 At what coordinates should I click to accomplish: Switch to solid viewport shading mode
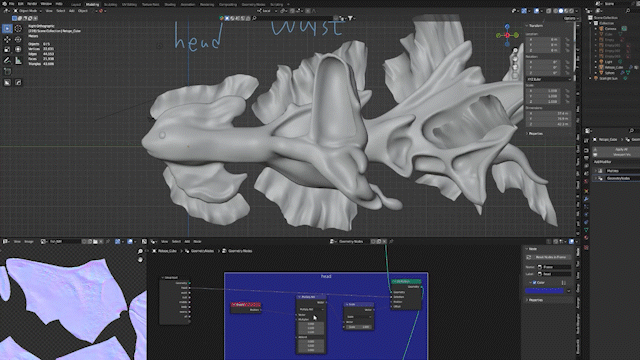[x=561, y=11]
